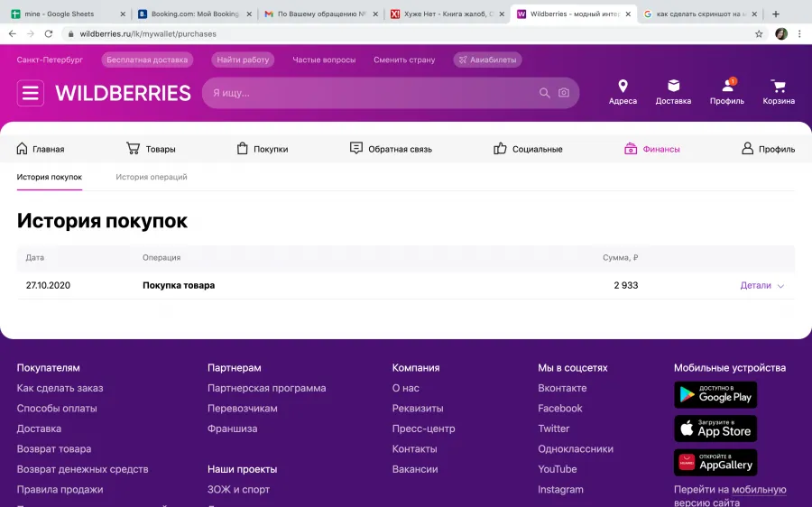Open Facebook social link

tap(560, 408)
